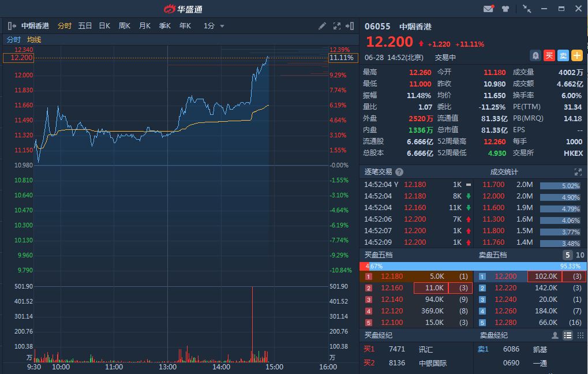Viewport: 588px width, 374px height.
Task: Add stock to watchlist plus button
Action: pyautogui.click(x=577, y=56)
